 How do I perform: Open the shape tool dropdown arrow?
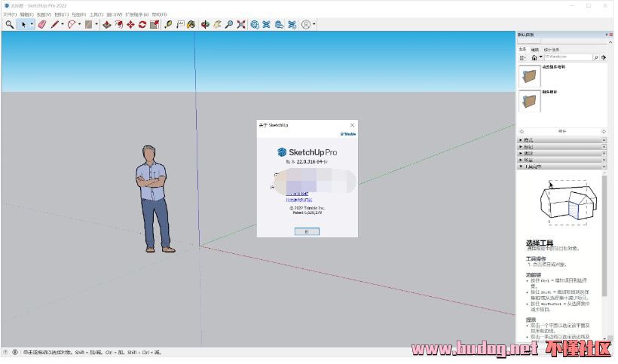pyautogui.click(x=96, y=24)
